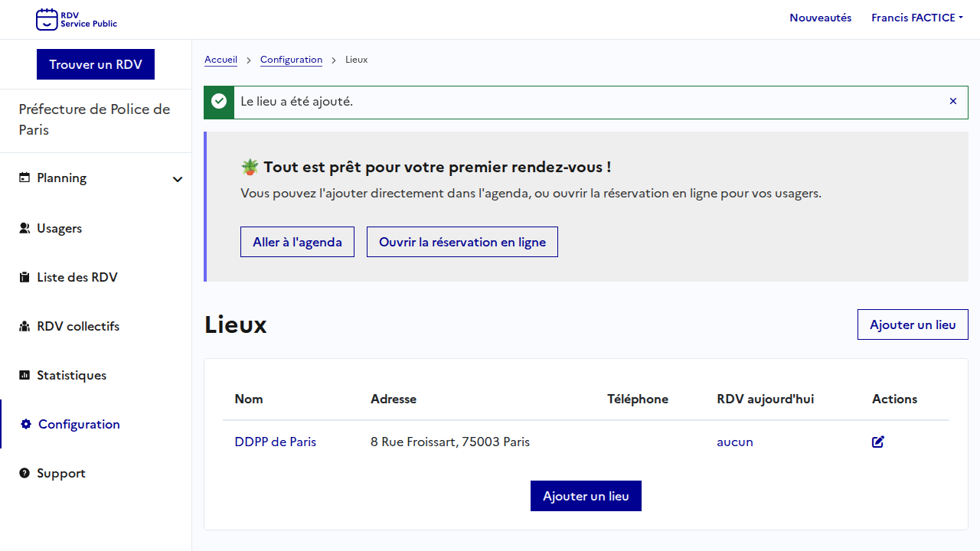Go to Accueil in the breadcrumb
This screenshot has height=551, width=980.
[220, 60]
